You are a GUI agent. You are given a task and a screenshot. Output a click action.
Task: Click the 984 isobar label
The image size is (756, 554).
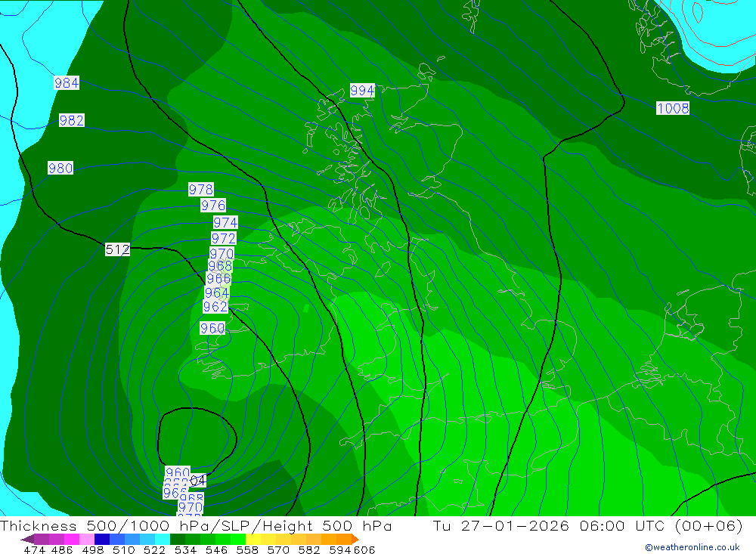[67, 83]
